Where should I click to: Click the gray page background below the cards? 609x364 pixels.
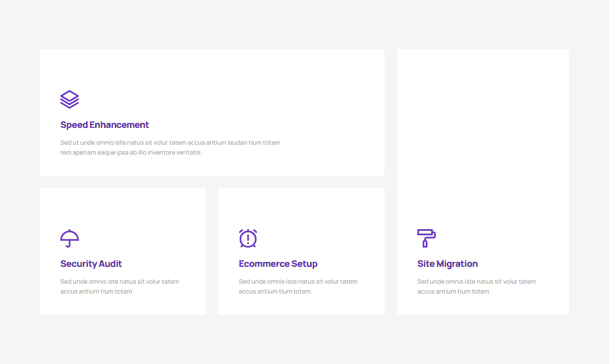click(x=304, y=340)
